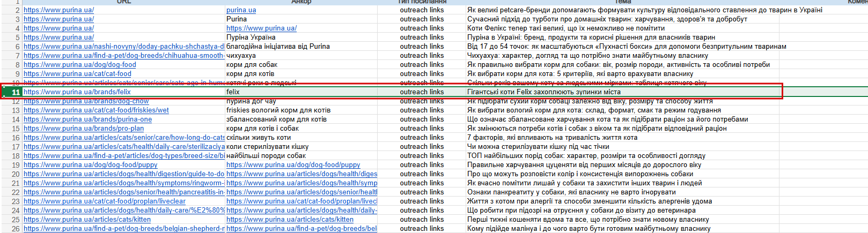Select the 'Ознаки панкреатиту у собаки' topic cell
The image size is (868, 233).
click(622, 192)
